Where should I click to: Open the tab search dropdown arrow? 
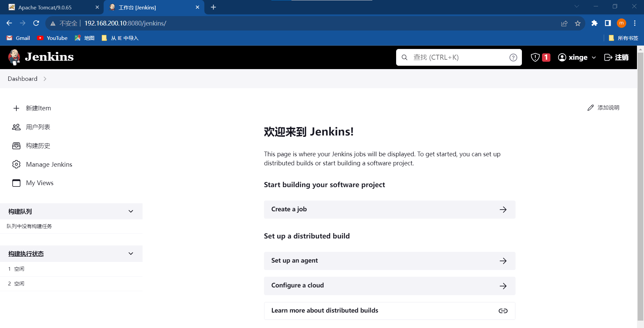577,6
